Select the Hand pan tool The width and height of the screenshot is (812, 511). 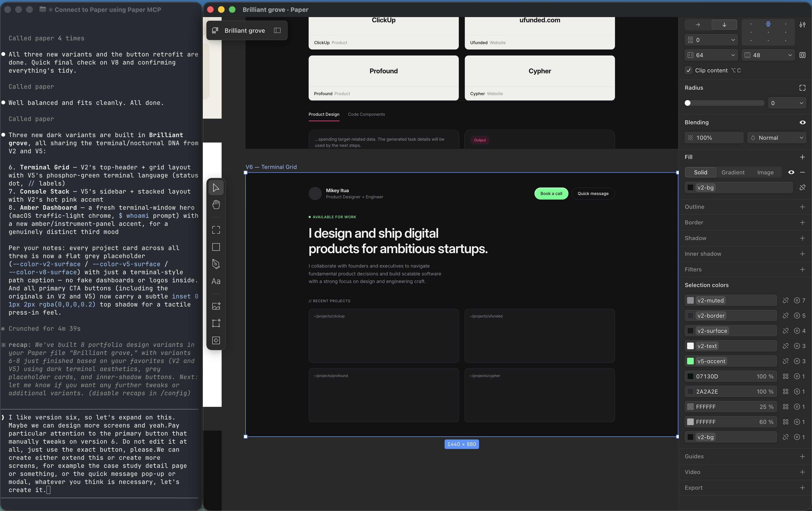pyautogui.click(x=216, y=204)
